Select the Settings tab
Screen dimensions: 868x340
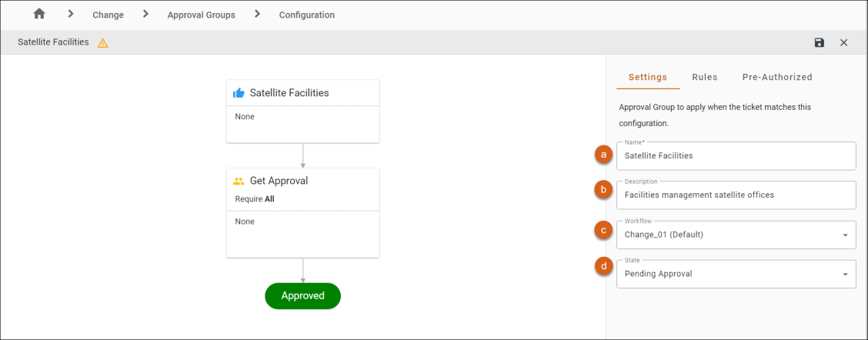coord(648,77)
